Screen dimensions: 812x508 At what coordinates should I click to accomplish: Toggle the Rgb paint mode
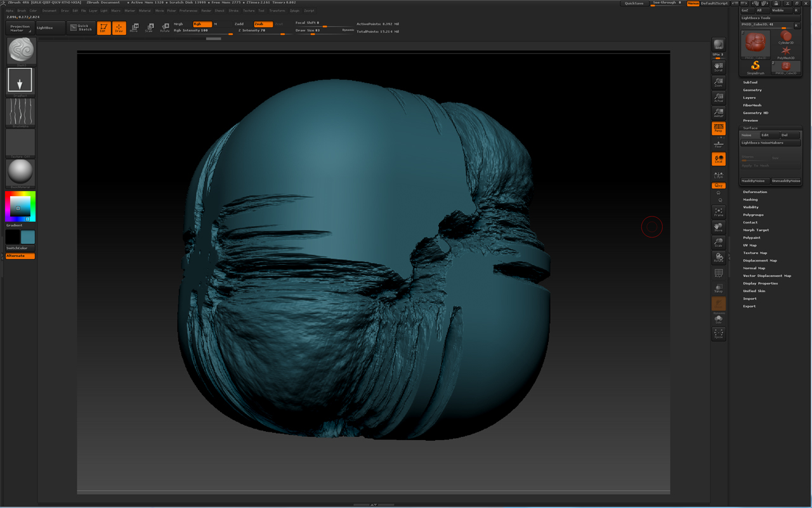(x=202, y=24)
